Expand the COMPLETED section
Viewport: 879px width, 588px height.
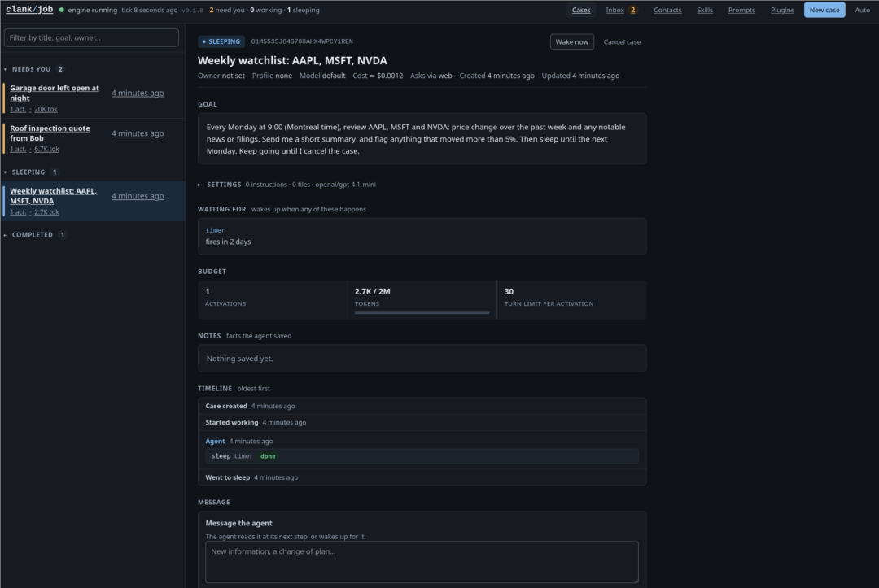point(35,235)
